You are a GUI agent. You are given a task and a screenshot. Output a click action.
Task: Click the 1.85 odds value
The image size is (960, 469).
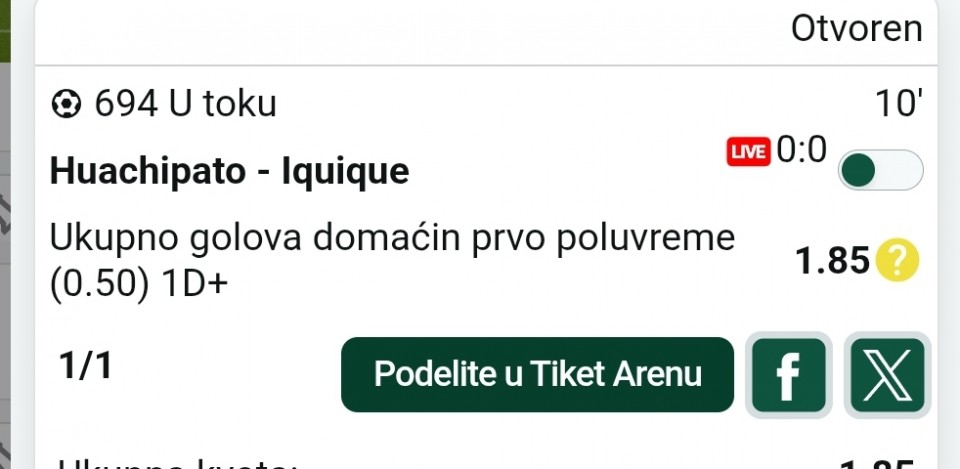point(832,260)
